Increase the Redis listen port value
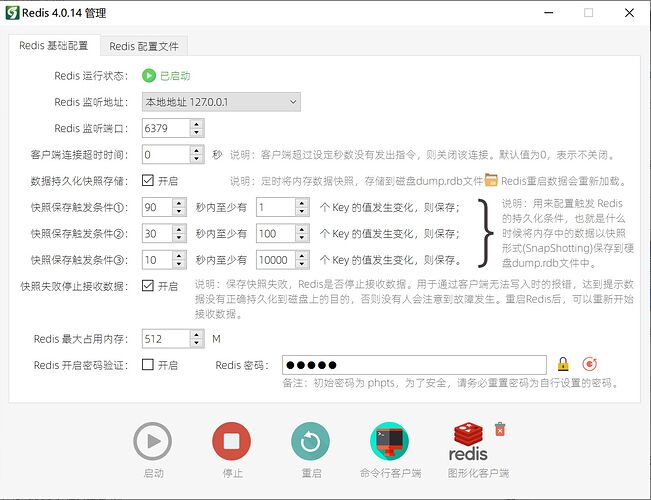Screen dimensions: 651x500 point(197,124)
